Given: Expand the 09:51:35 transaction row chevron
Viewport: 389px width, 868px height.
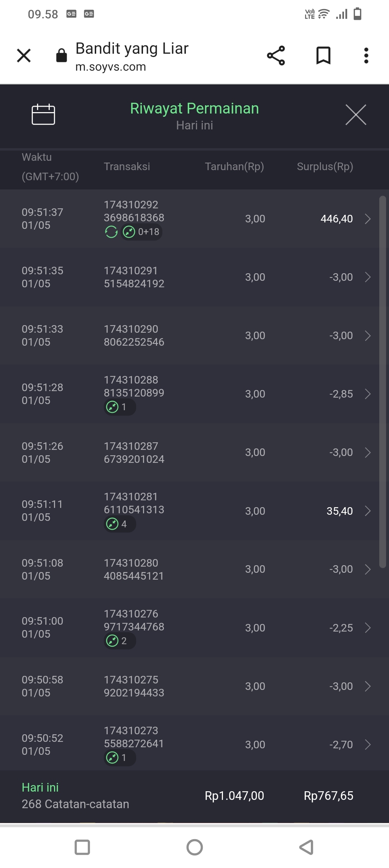Looking at the screenshot, I should pos(367,277).
